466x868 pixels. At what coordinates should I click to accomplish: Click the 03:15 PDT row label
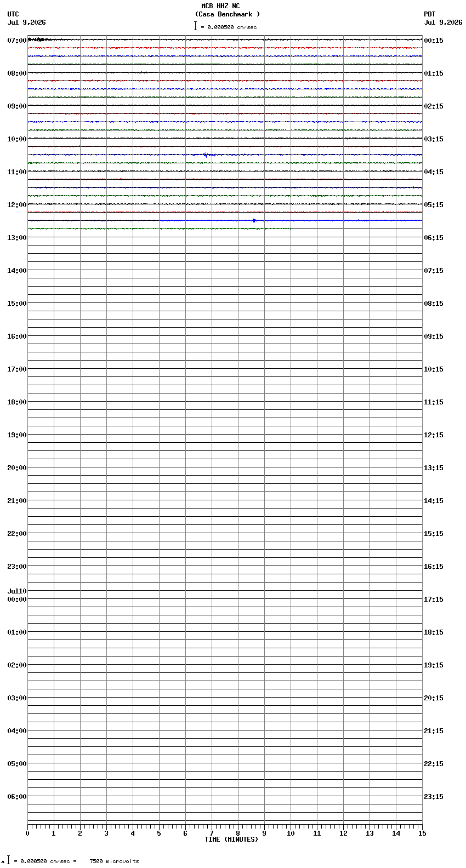point(434,139)
